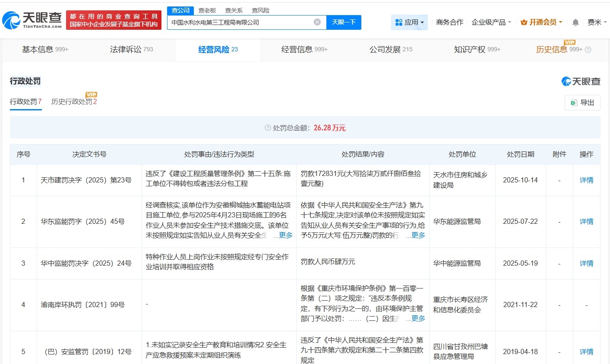The image size is (610, 364).
Task: Open 详情 for the first penalty record
Action: [586, 180]
